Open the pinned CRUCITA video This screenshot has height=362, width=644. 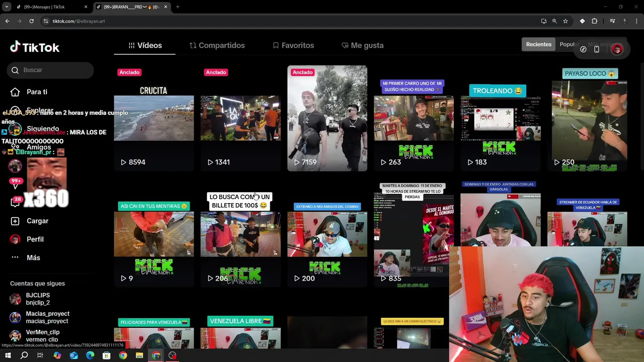(153, 118)
